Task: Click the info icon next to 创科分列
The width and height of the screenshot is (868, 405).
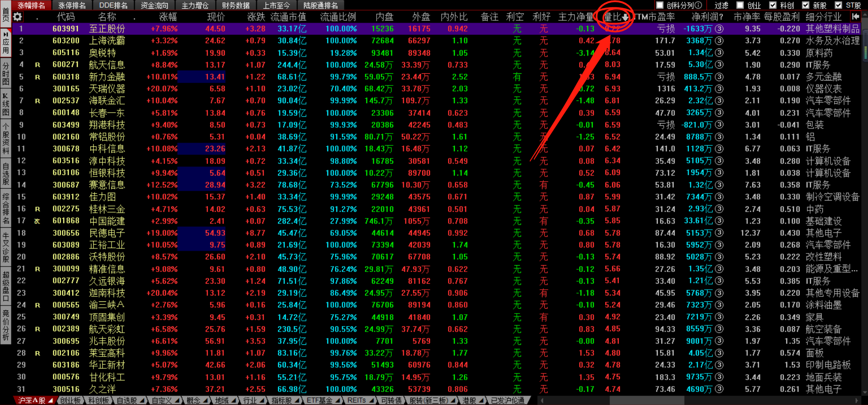Action: (698, 5)
